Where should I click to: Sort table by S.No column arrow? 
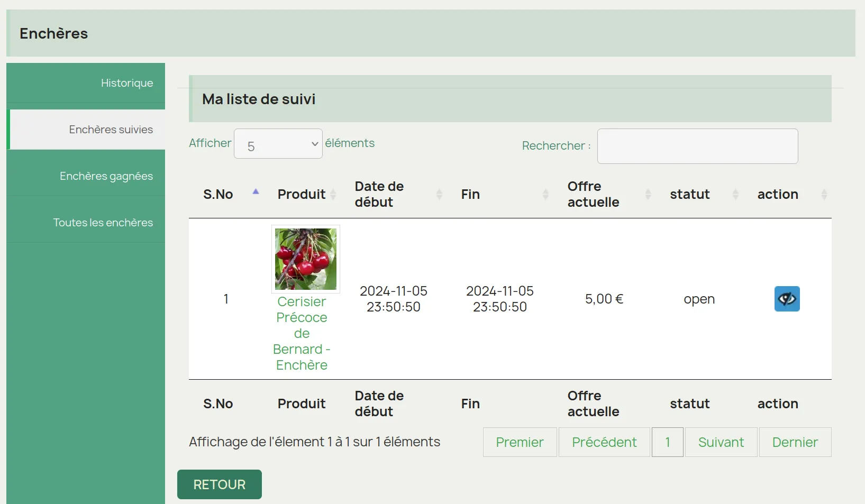pyautogui.click(x=256, y=193)
